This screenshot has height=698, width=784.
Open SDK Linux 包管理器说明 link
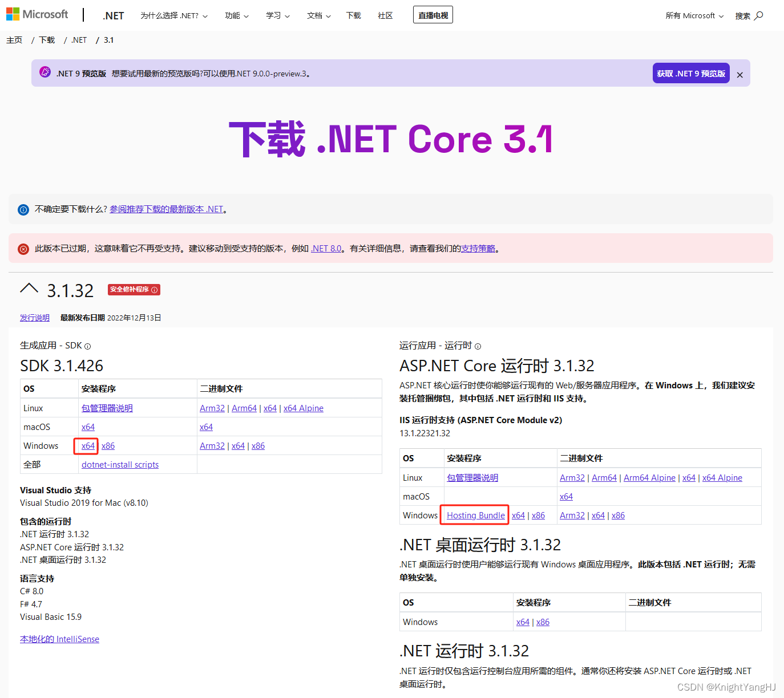tap(107, 408)
